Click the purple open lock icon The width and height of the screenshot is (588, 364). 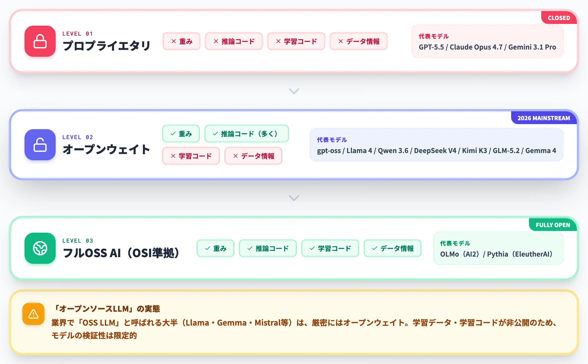pyautogui.click(x=40, y=145)
